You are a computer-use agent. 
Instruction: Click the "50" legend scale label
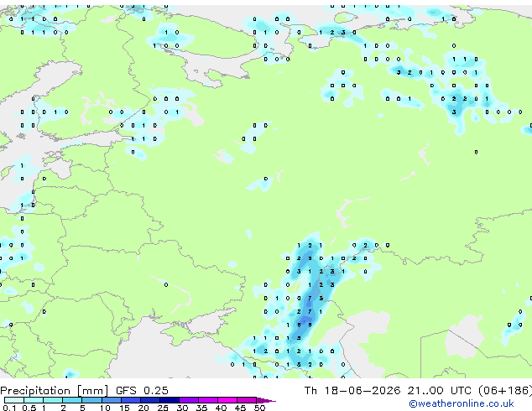point(260,408)
